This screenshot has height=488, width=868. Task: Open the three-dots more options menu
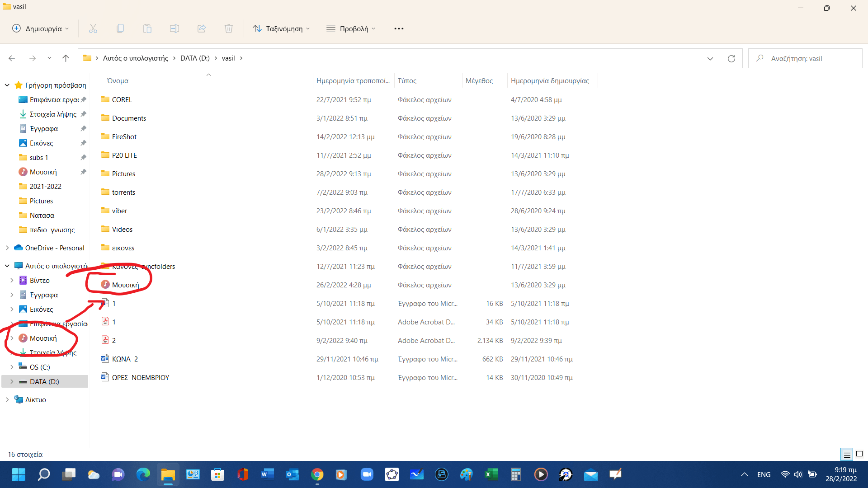(399, 28)
